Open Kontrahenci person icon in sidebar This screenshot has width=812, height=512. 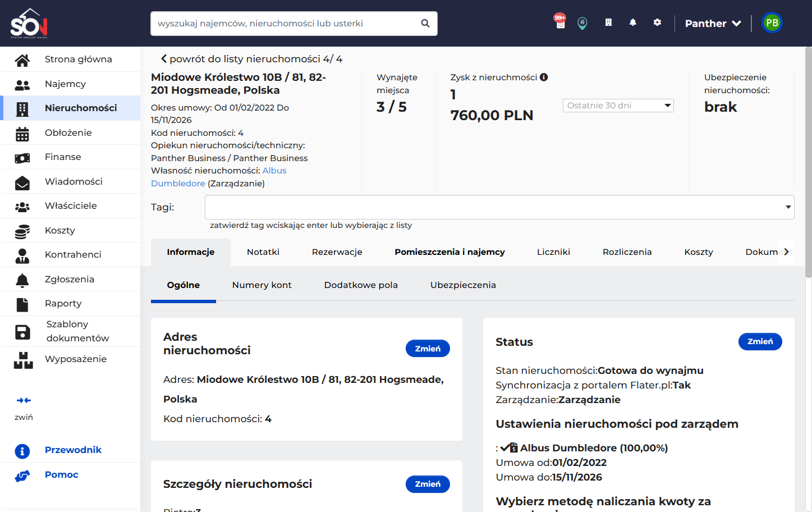(22, 255)
